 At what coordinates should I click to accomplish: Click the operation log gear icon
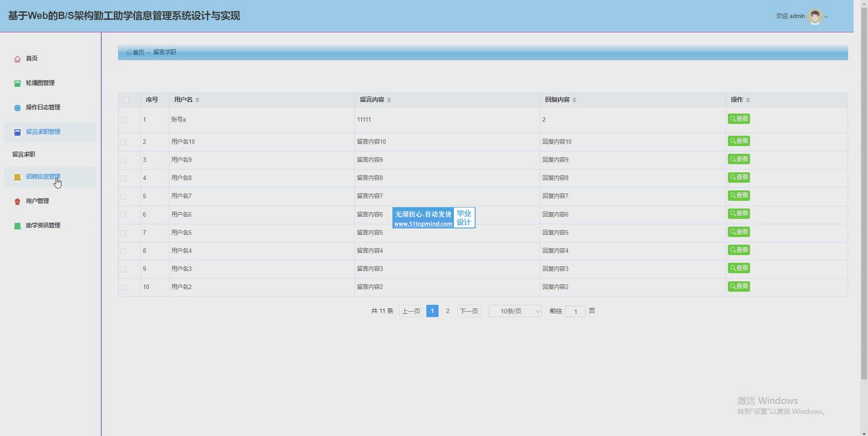17,108
